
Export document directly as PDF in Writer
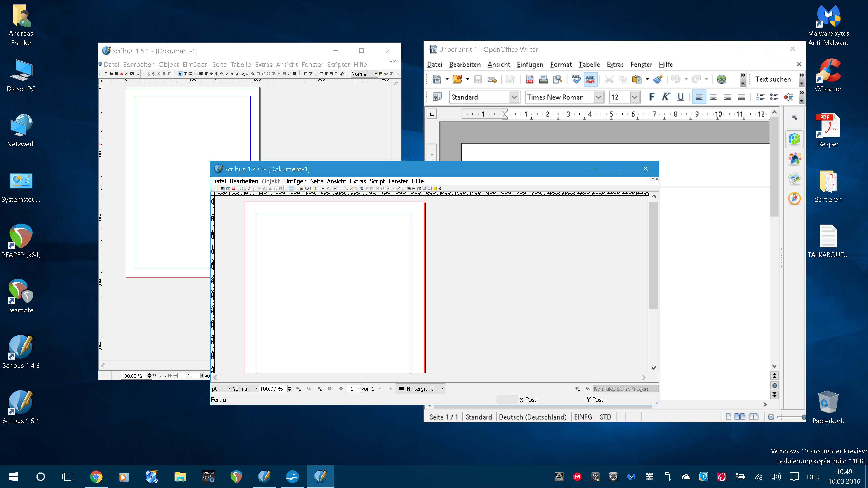pyautogui.click(x=529, y=79)
